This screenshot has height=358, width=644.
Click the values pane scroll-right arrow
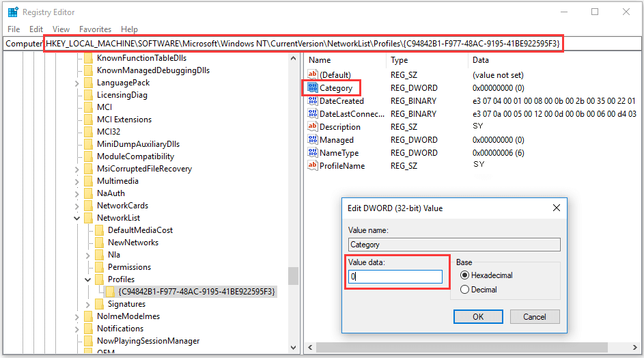635,348
